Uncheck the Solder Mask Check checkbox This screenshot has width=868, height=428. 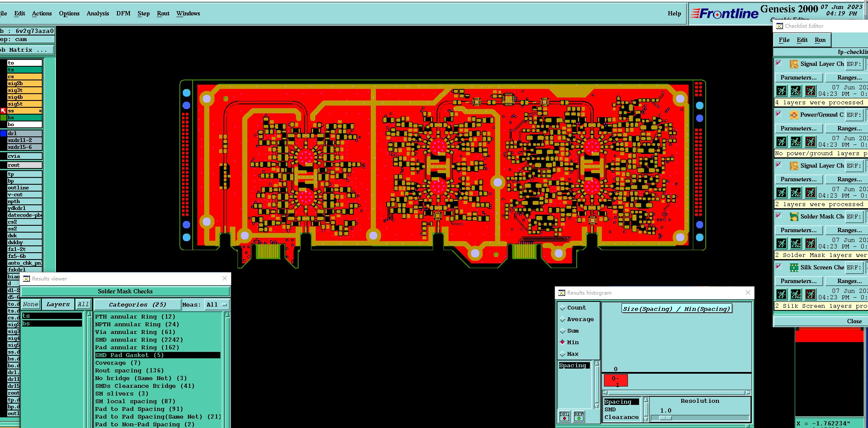pyautogui.click(x=779, y=216)
